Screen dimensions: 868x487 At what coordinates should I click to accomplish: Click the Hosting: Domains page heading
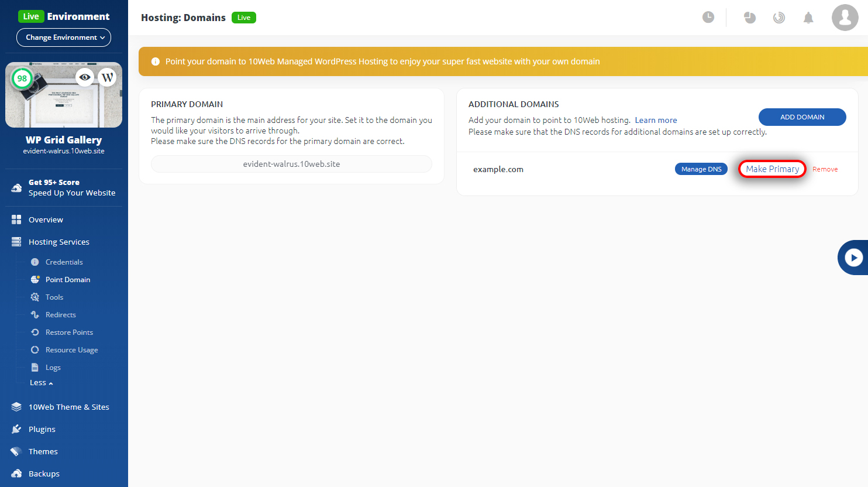pyautogui.click(x=183, y=18)
